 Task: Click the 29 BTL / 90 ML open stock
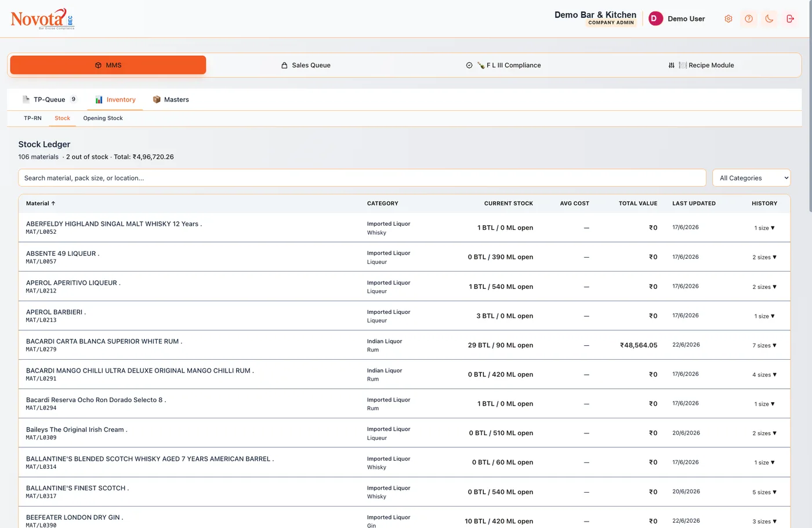501,345
